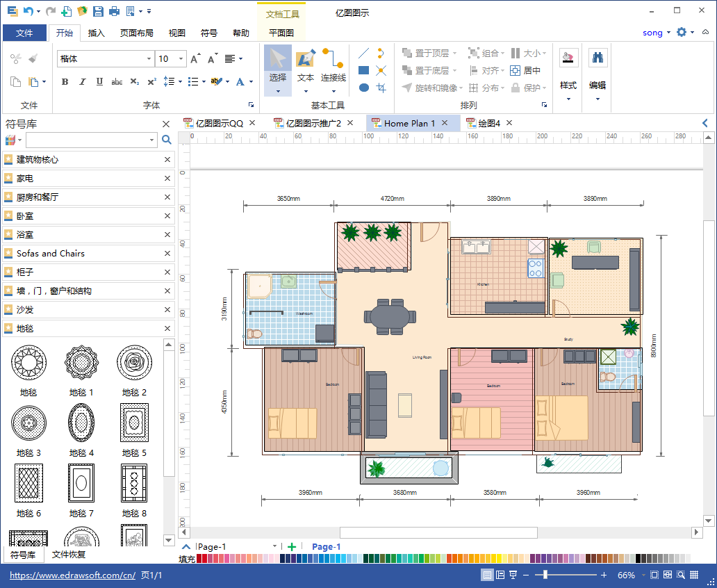Viewport: 717px width, 588px height.
Task: Toggle underline text formatting
Action: 100,82
